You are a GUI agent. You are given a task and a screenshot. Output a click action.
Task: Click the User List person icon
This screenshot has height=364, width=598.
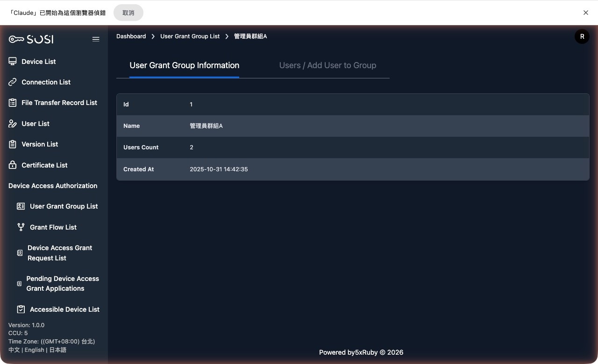13,124
